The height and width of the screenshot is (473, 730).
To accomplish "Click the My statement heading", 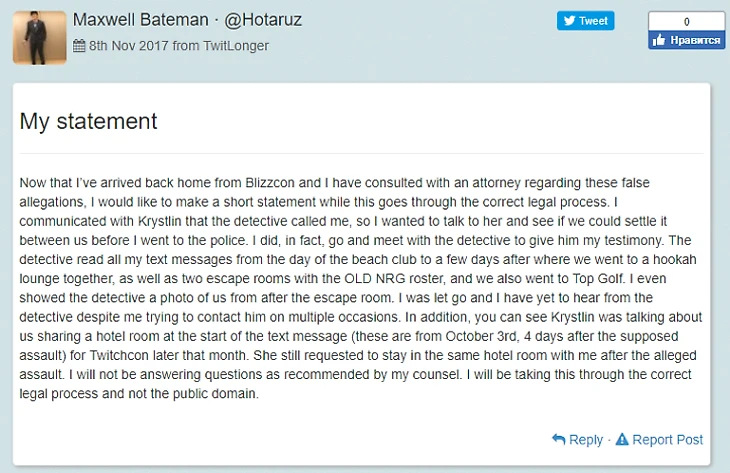I will [x=89, y=121].
